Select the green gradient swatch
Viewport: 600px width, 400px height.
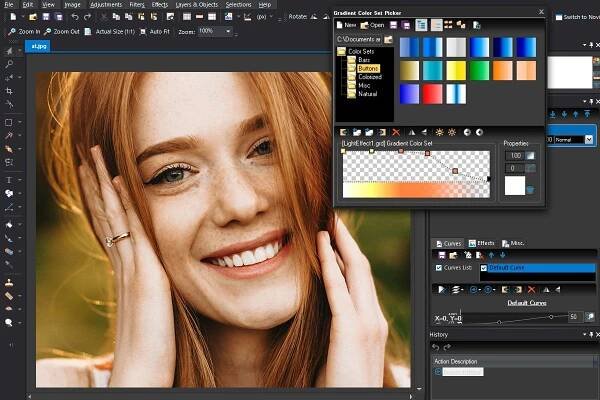point(478,69)
